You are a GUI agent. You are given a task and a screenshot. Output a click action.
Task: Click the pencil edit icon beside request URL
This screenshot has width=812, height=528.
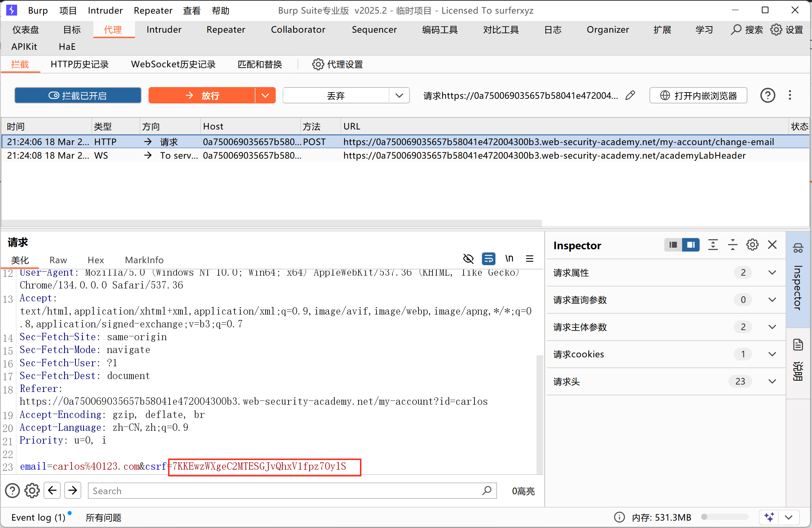click(x=630, y=95)
